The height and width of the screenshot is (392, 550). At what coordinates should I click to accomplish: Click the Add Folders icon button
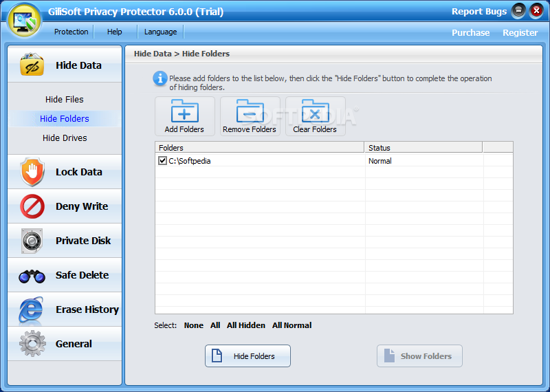point(184,116)
